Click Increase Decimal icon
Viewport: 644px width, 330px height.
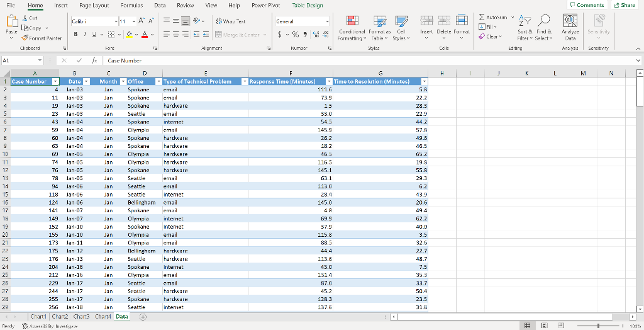tap(316, 35)
